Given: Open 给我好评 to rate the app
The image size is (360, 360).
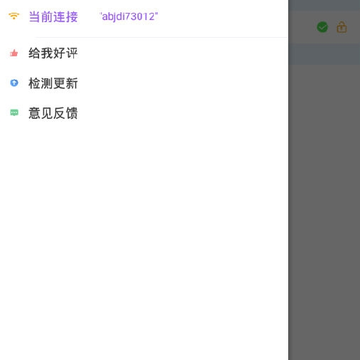Looking at the screenshot, I should 53,53.
